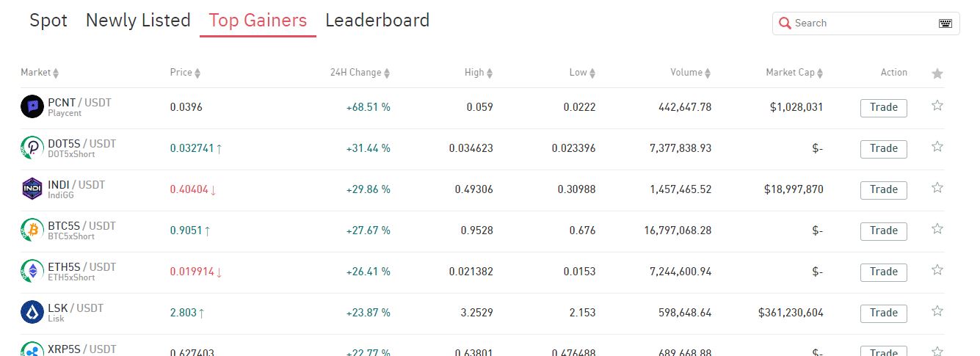Click the BTC5S bitcoin logo
The image size is (980, 356).
coord(32,230)
